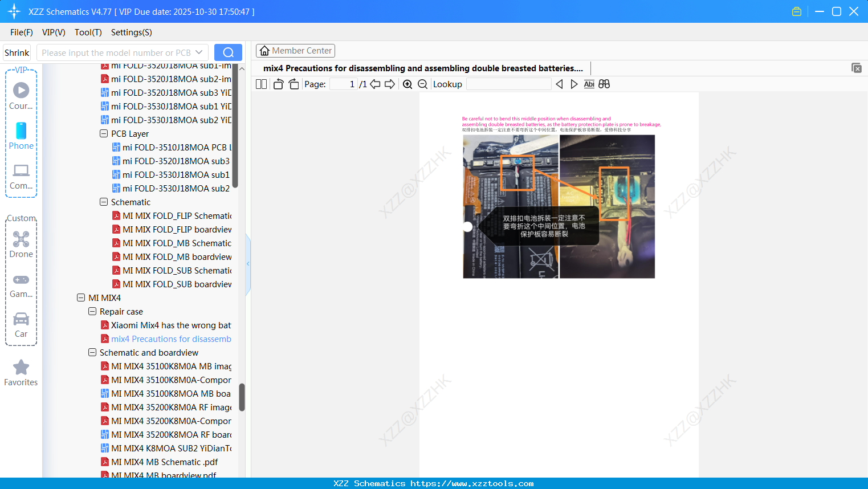Collapse the PCB Layer tree node

104,133
